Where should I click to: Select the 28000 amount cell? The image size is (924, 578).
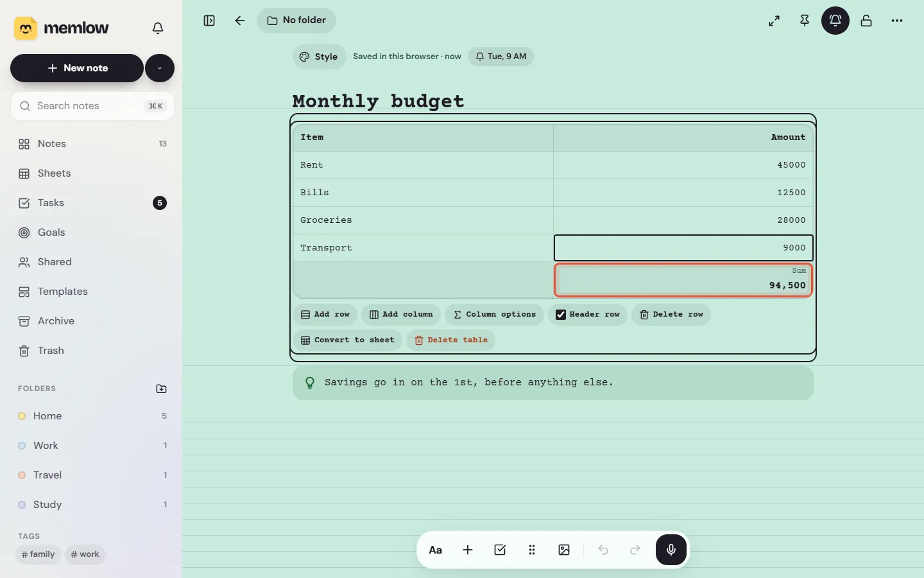683,220
